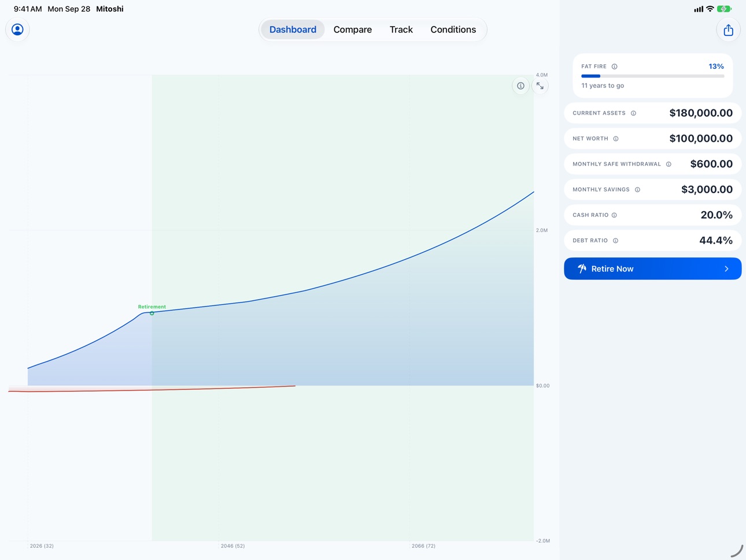The image size is (746, 560).
Task: Open the user profile icon
Action: (17, 30)
